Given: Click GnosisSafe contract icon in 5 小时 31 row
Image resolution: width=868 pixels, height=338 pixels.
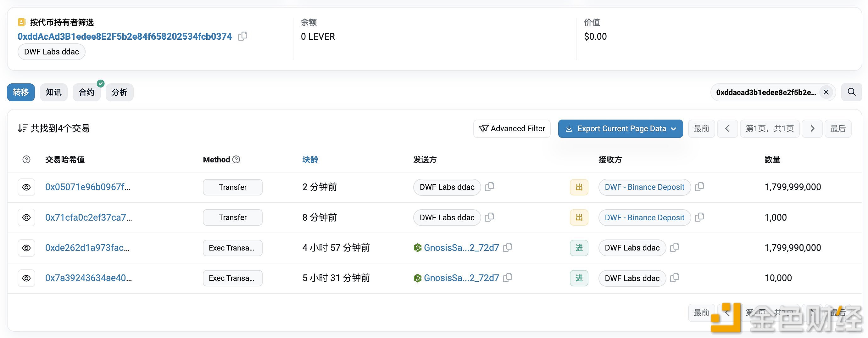Looking at the screenshot, I should (x=418, y=278).
